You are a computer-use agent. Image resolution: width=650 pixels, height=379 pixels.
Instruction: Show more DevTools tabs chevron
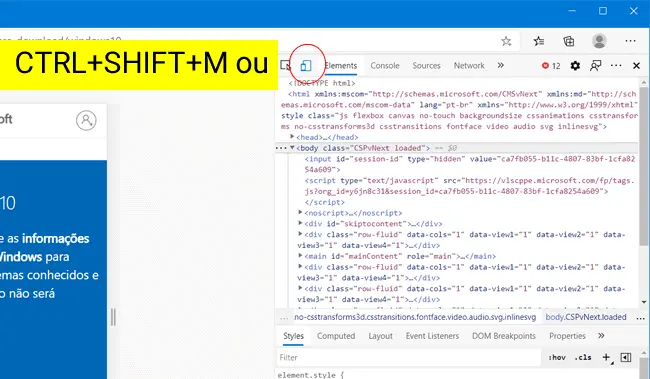coord(501,66)
